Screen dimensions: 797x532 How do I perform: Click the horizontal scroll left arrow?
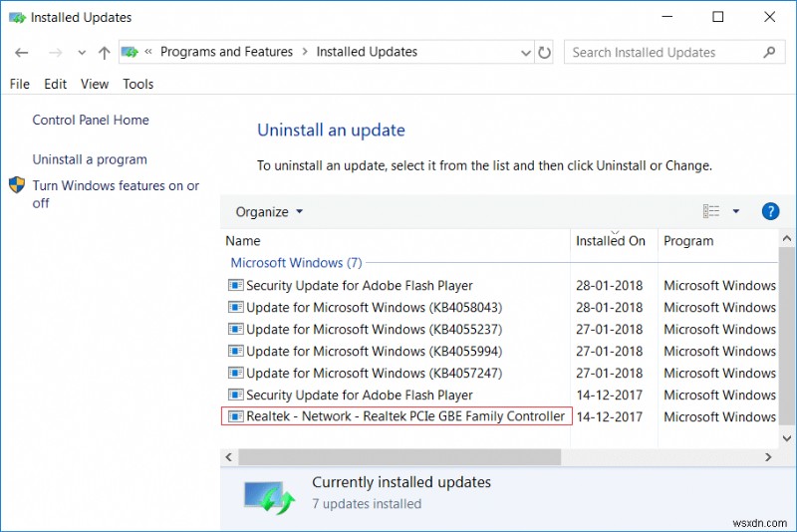tap(229, 457)
